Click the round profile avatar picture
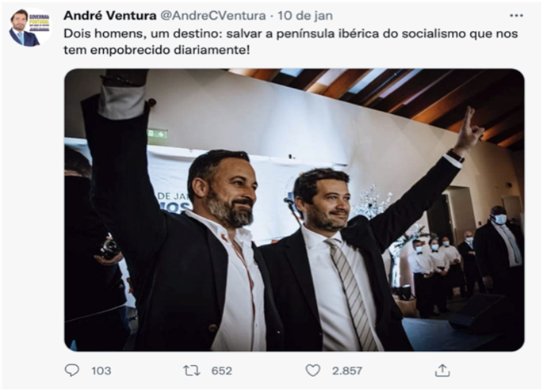543x392 pixels. pyautogui.click(x=29, y=27)
